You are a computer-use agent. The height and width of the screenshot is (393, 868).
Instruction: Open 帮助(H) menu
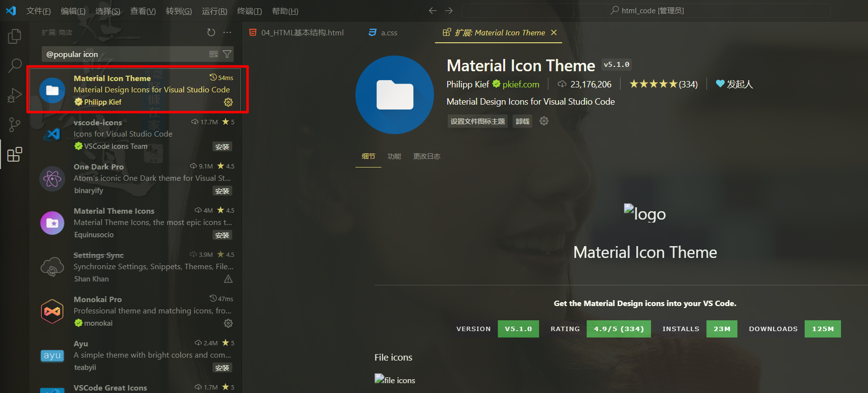(285, 11)
